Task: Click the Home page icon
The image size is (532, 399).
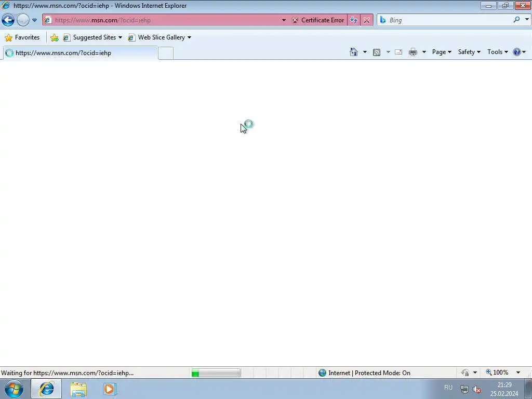Action: tap(353, 52)
